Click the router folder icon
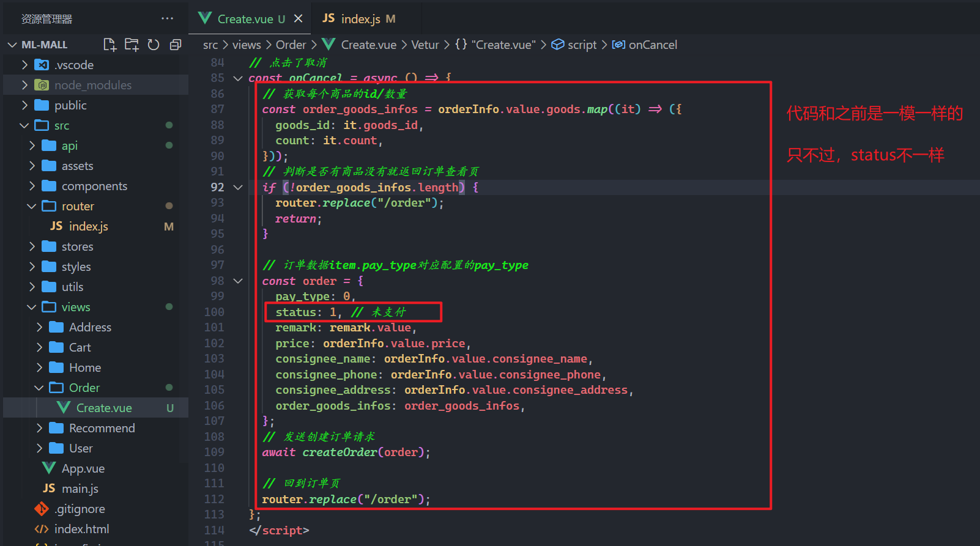The image size is (980, 546). pyautogui.click(x=49, y=206)
